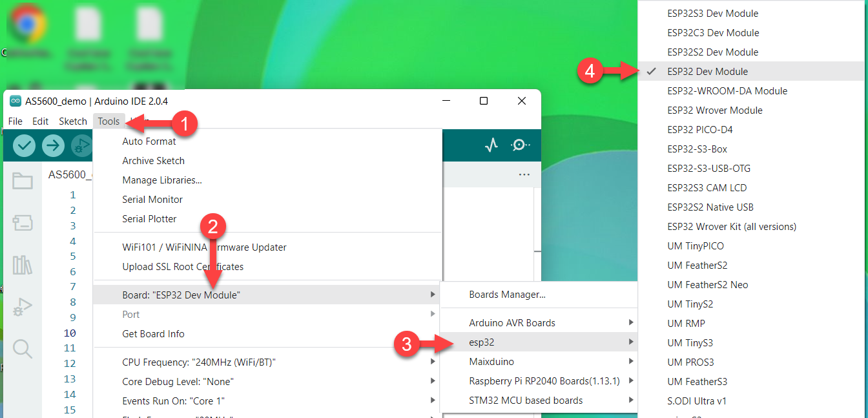Select the UM TinyPICO board
This screenshot has height=418, width=868.
752,246
